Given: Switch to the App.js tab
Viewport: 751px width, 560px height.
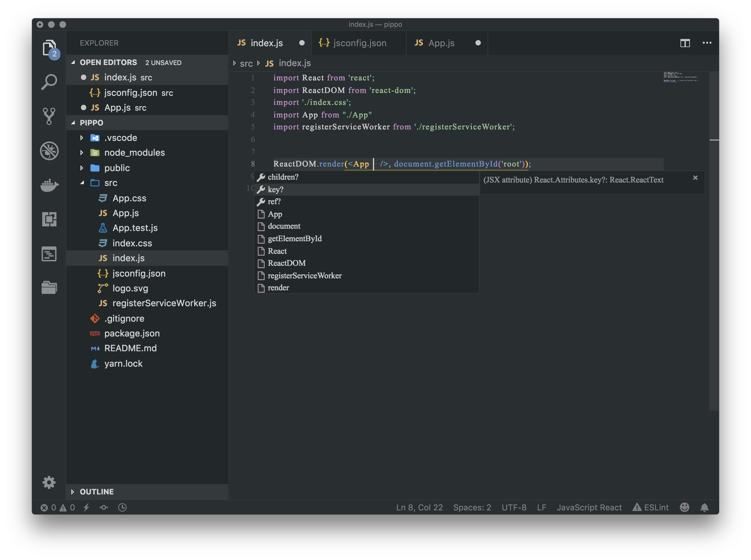Looking at the screenshot, I should pyautogui.click(x=441, y=43).
